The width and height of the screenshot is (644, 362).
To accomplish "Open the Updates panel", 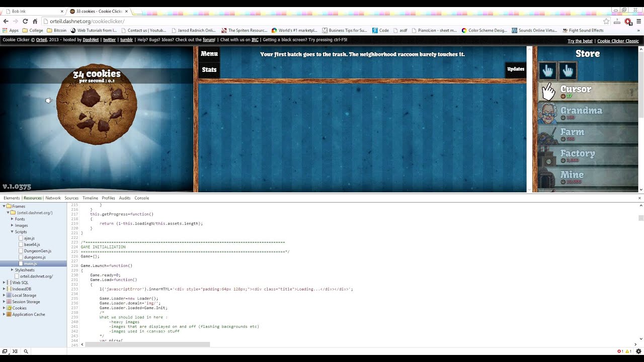I will (516, 69).
